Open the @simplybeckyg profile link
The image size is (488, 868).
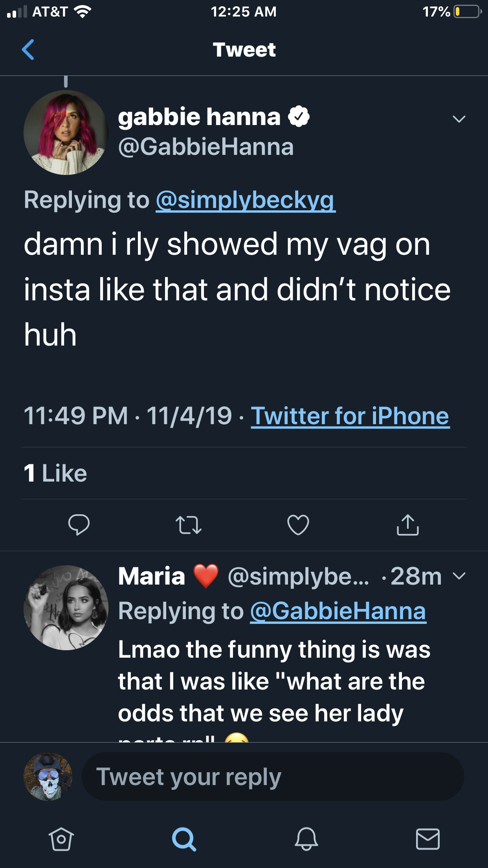(246, 200)
